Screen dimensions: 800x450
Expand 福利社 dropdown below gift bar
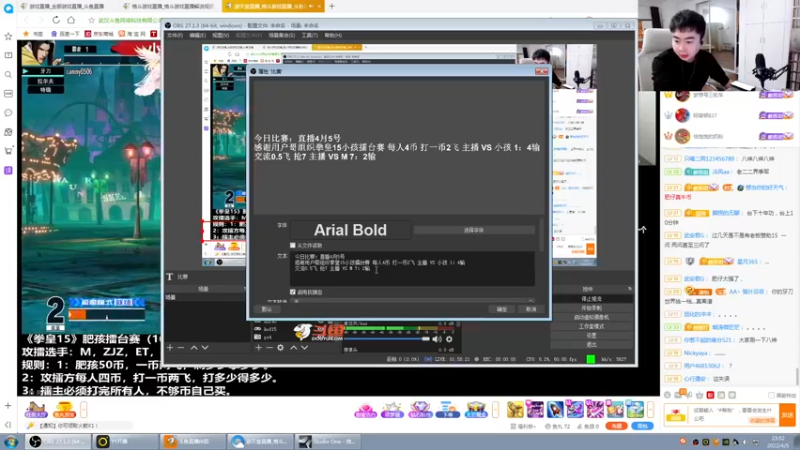click(523, 426)
